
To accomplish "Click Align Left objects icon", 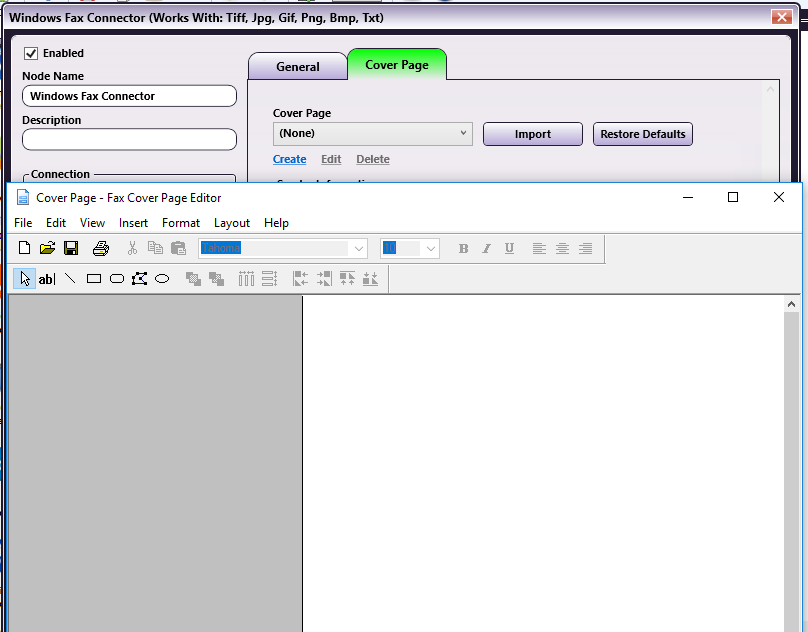I will 300,279.
